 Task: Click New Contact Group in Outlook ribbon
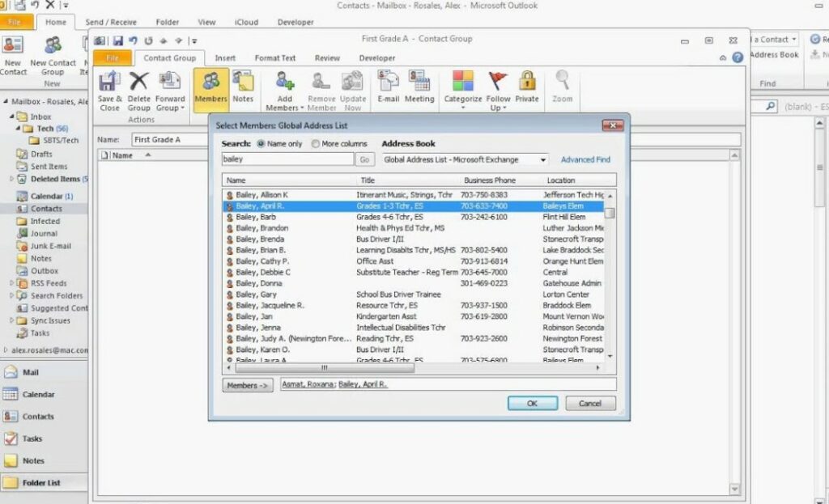[53, 56]
